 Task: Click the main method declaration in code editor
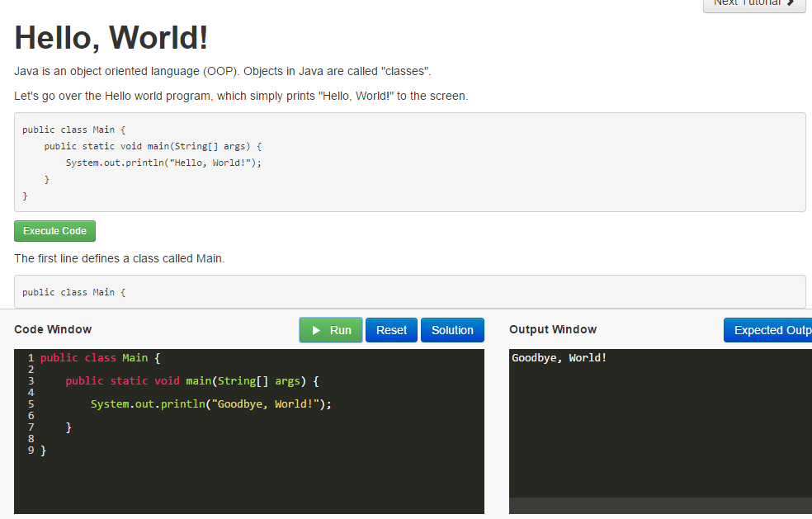(192, 381)
